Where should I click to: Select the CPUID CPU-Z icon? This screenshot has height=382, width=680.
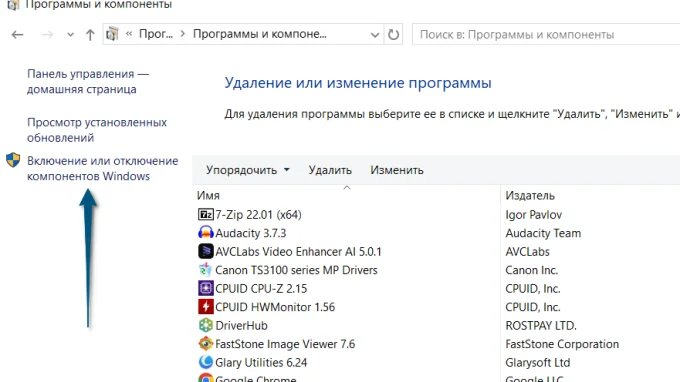(206, 288)
